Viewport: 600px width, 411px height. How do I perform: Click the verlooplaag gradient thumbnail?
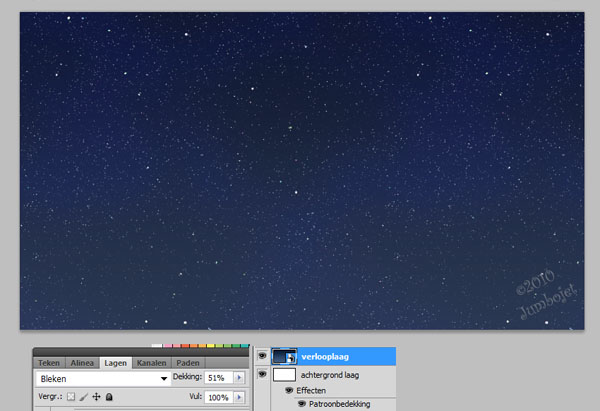click(x=284, y=356)
